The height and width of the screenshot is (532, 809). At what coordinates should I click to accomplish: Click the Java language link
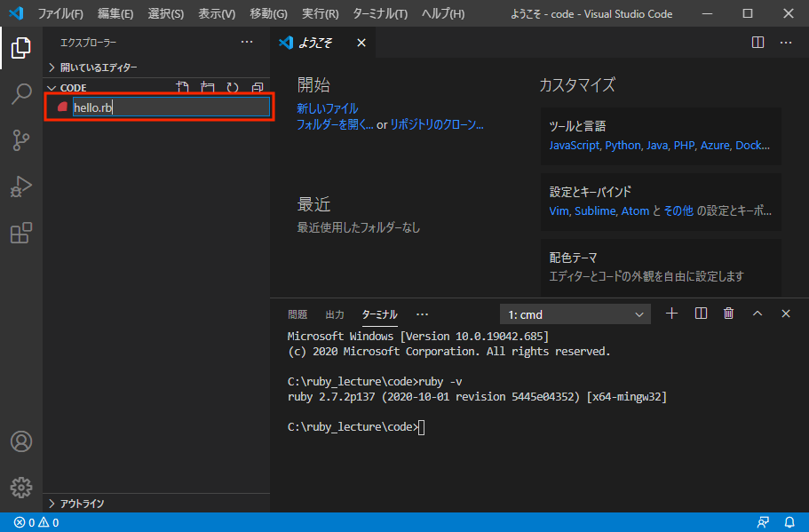(x=657, y=146)
